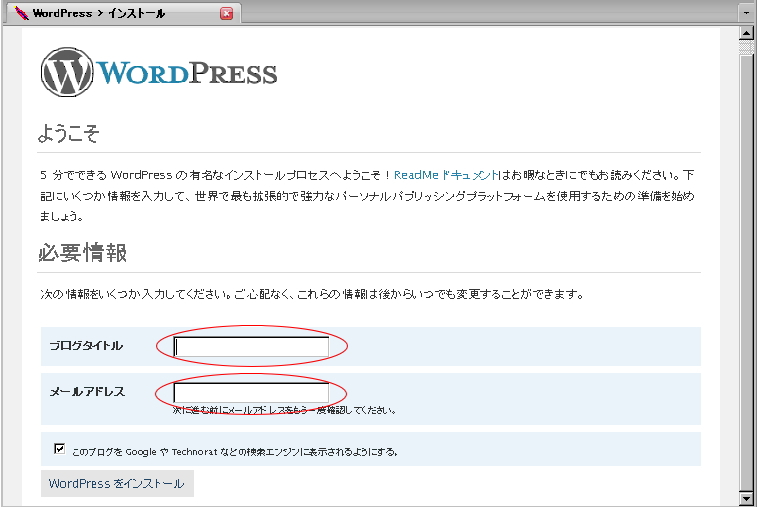This screenshot has width=757, height=507.
Task: Click the メールアドレス label
Action: pos(87,392)
